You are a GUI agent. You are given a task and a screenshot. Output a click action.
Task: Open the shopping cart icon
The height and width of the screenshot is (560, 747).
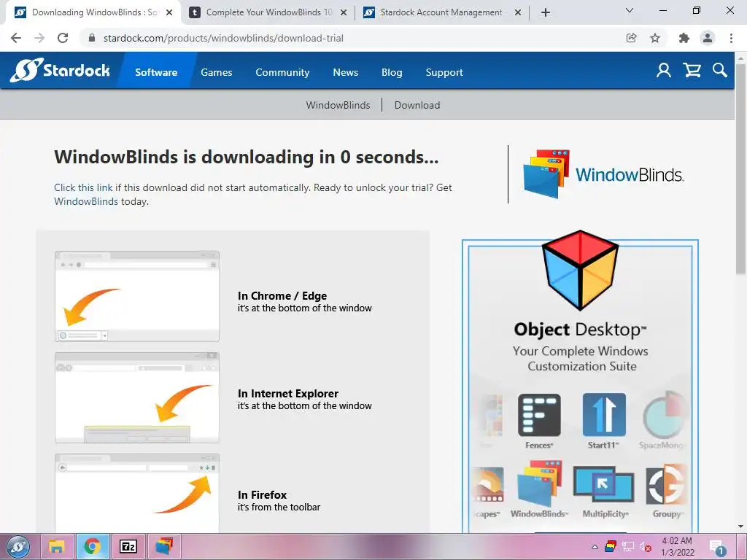692,71
